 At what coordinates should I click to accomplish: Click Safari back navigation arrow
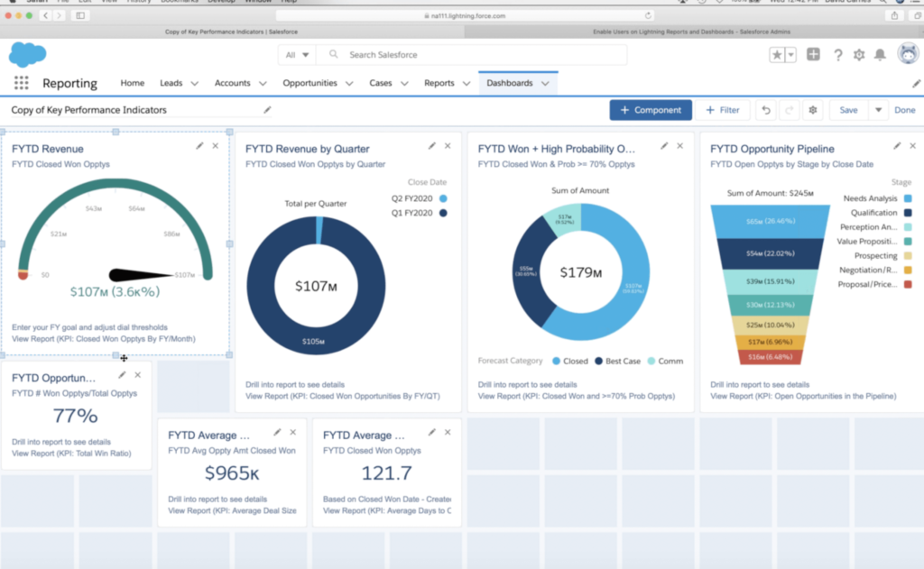coord(45,16)
